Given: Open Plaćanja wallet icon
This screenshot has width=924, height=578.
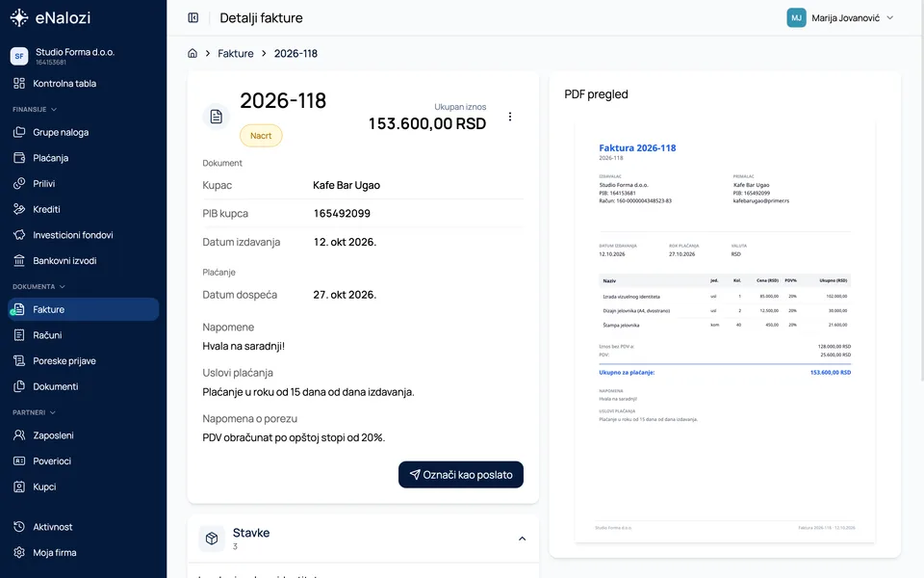Looking at the screenshot, I should click(19, 157).
